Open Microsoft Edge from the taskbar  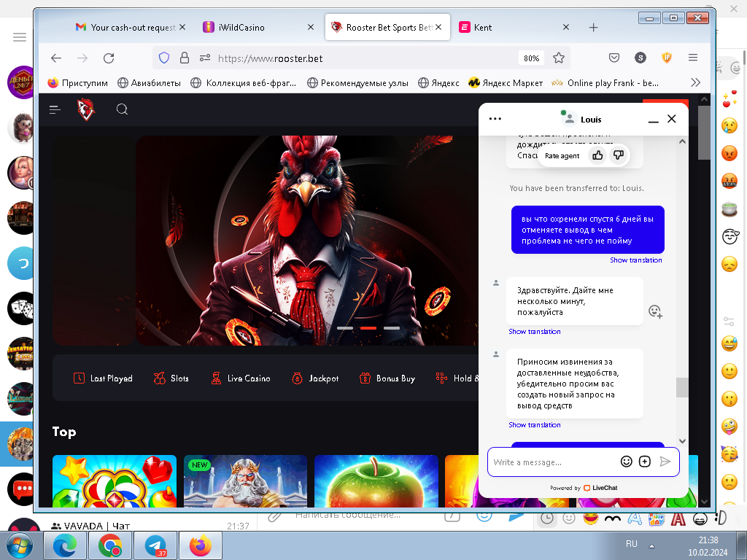tap(65, 545)
